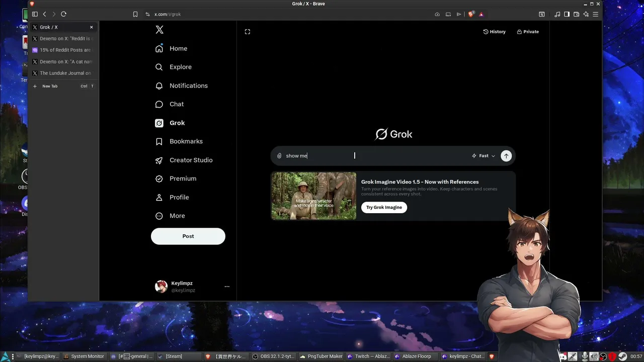Open the Premium page
This screenshot has height=362, width=644.
click(x=176, y=178)
